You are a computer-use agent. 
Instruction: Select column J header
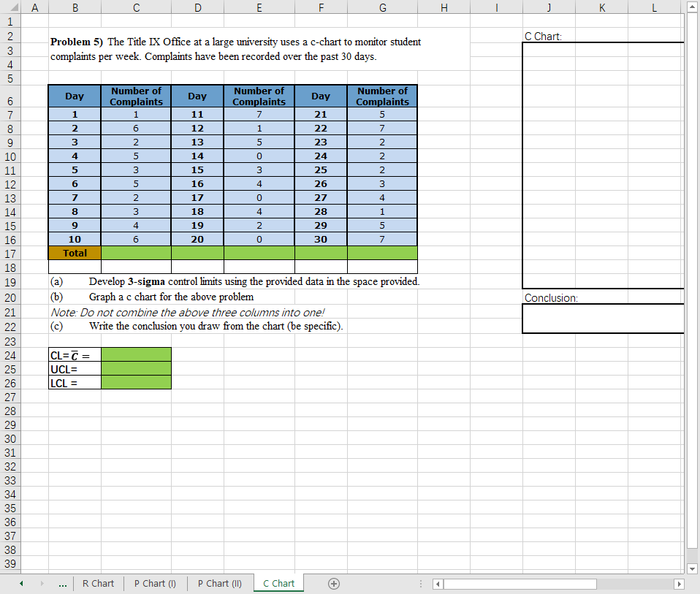click(549, 7)
